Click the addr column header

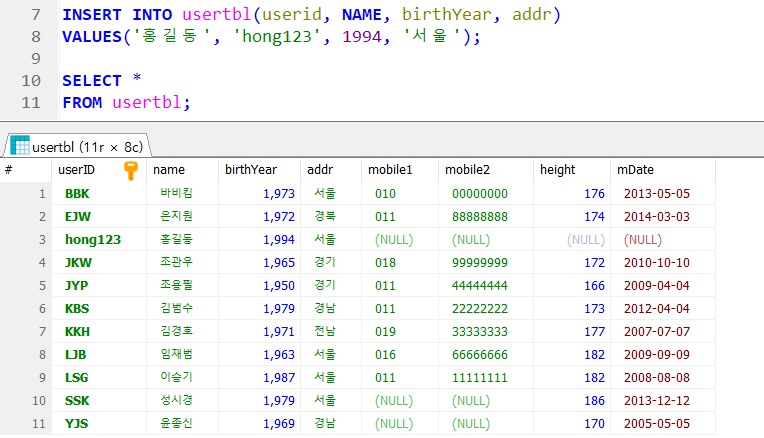coord(320,171)
